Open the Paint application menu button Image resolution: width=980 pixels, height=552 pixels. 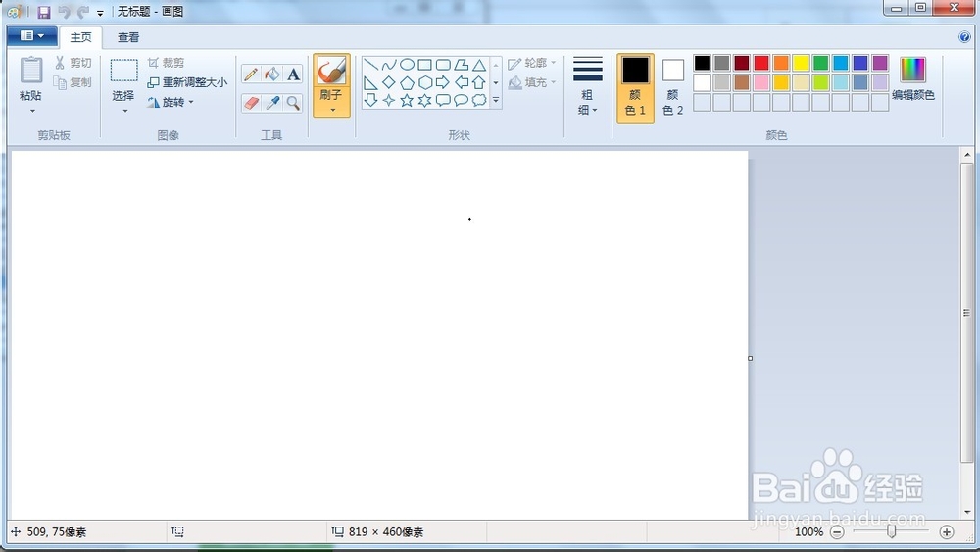(32, 36)
